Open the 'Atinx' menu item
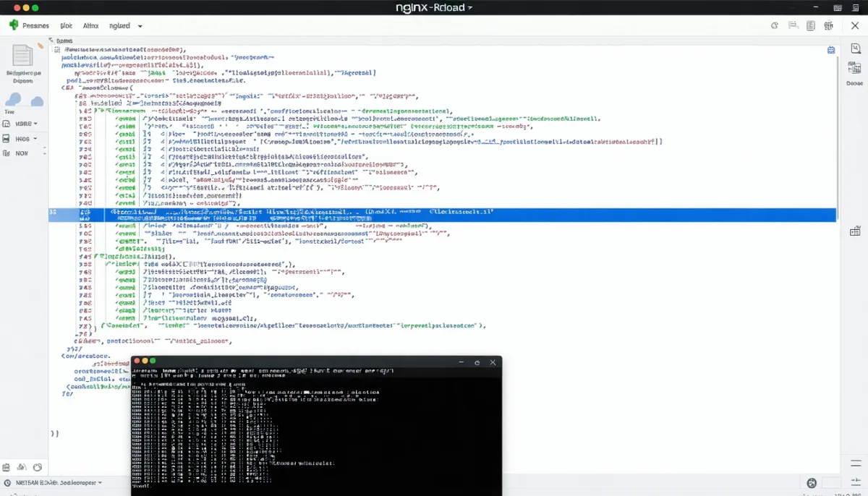 point(90,25)
